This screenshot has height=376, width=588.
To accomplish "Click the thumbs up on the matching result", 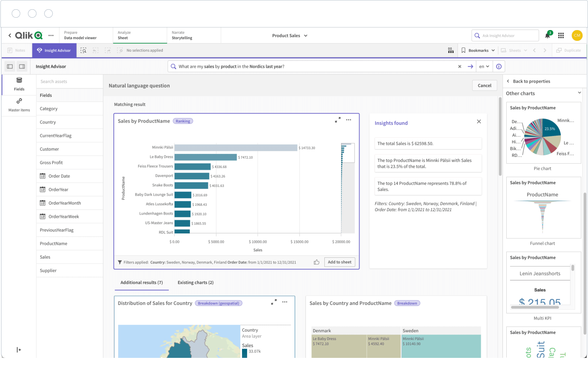I will click(x=316, y=262).
